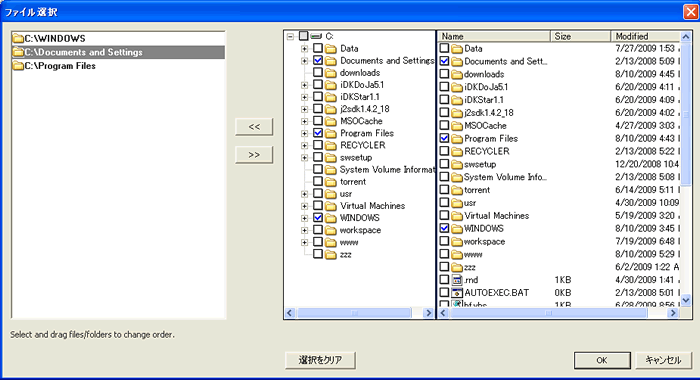Check the AUTOEXEC.BAT checkbox in the file list
This screenshot has width=700, height=380.
444,292
